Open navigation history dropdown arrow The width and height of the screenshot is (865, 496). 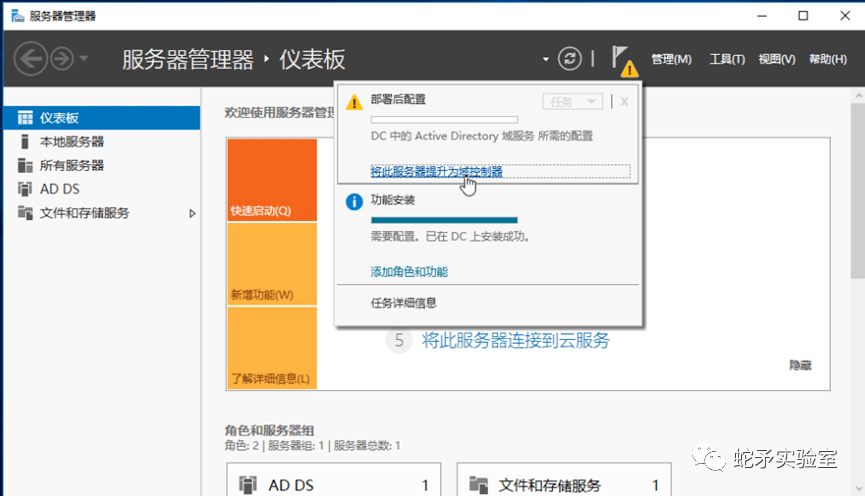84,59
